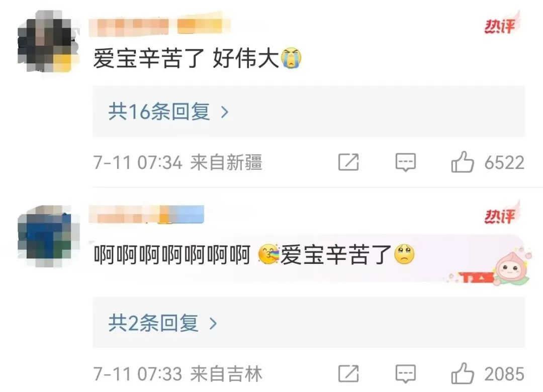The image size is (543, 392).
Task: Click the chevron next to 共16条回复
Action: point(225,112)
